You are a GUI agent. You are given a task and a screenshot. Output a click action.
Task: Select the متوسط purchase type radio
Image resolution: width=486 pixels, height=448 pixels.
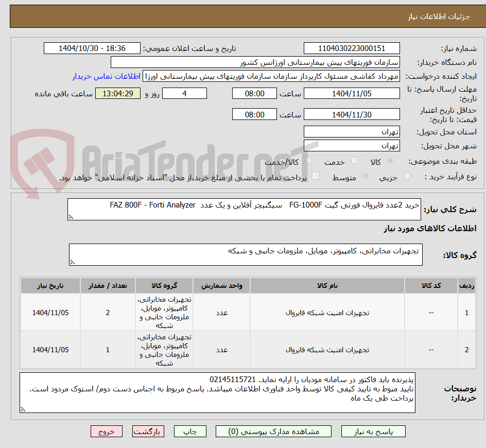[366, 176]
